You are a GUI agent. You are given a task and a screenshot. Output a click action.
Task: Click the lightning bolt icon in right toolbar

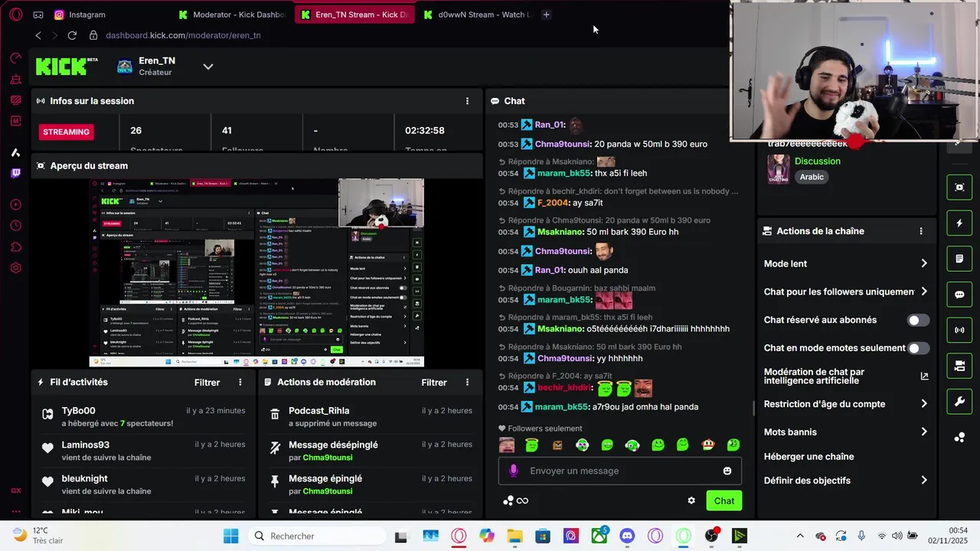point(959,223)
